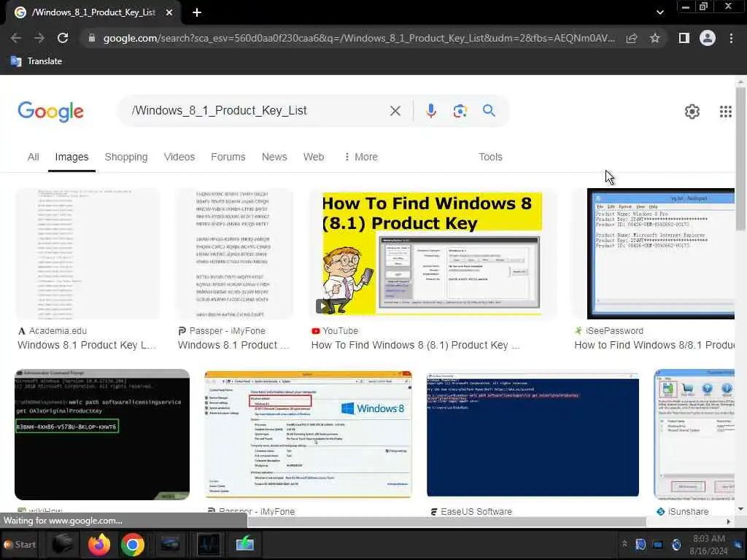
Task: Open Passper iMyFone key list thumbnail
Action: [x=234, y=254]
